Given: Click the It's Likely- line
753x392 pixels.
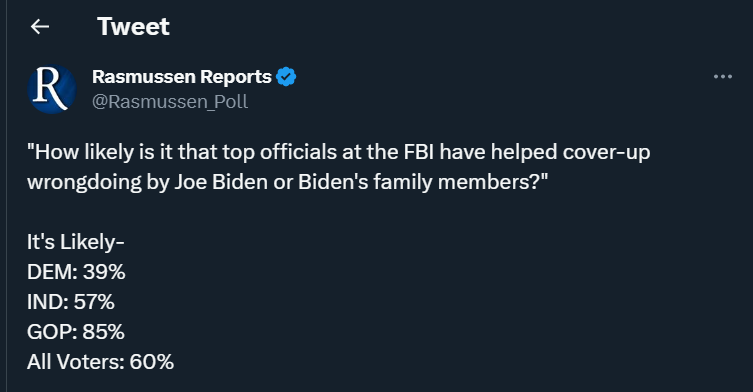Looking at the screenshot, I should click(76, 242).
